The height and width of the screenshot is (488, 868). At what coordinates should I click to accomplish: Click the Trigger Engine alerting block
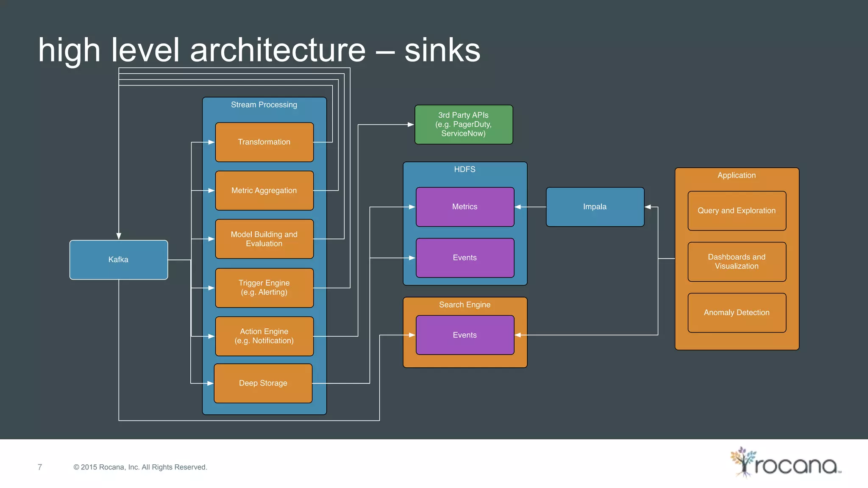[264, 288]
